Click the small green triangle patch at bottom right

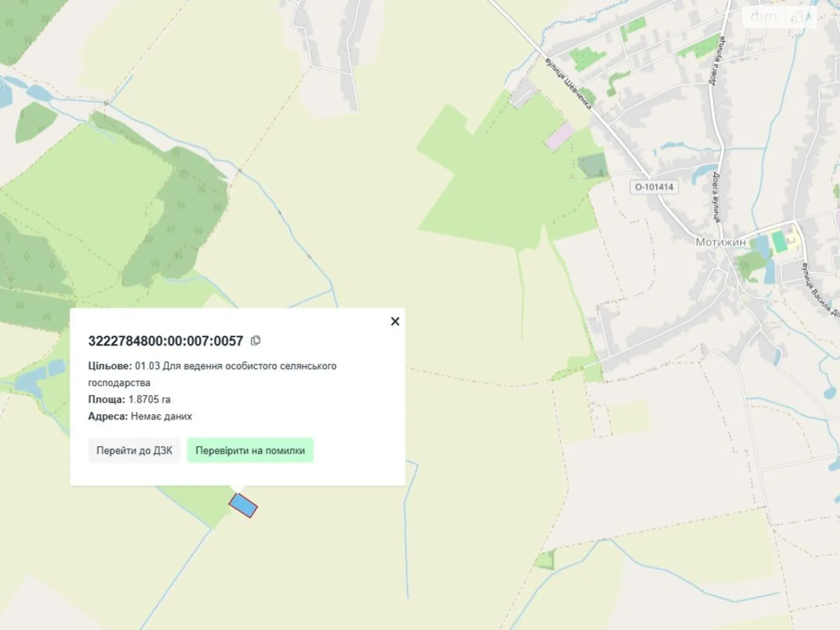point(545,560)
